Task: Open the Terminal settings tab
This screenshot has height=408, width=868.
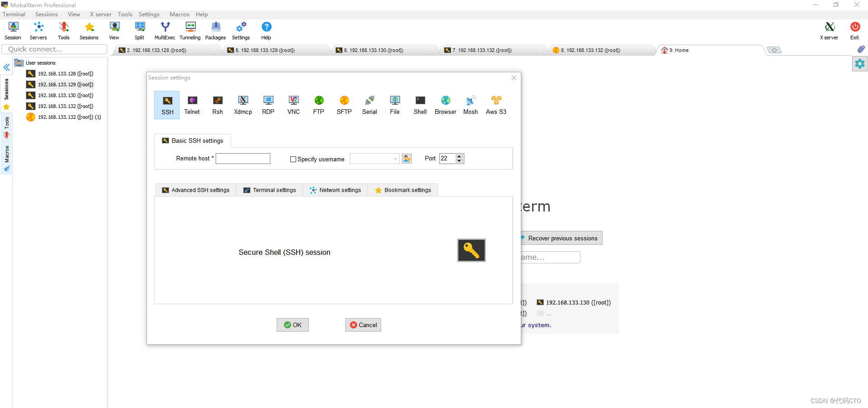Action: [x=269, y=190]
